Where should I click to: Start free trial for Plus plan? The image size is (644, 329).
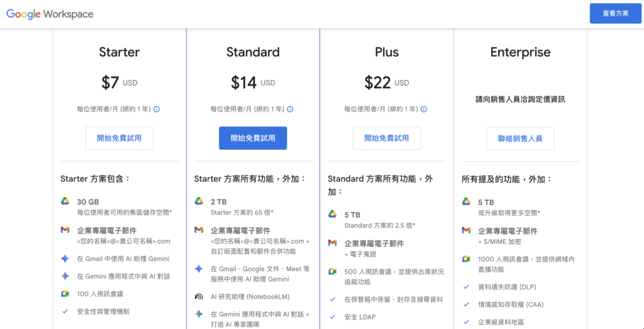point(386,138)
